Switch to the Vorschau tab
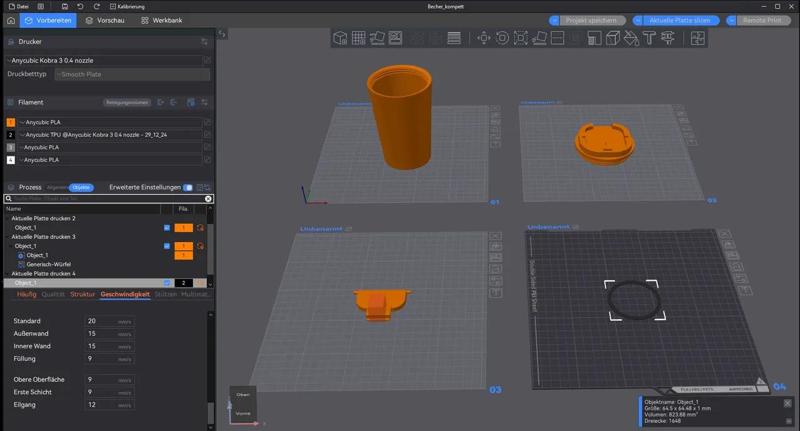This screenshot has height=431, width=800. point(103,20)
